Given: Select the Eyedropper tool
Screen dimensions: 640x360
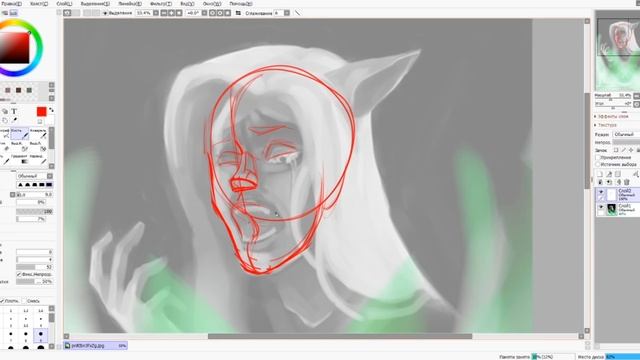Looking at the screenshot, I should pos(14,120).
